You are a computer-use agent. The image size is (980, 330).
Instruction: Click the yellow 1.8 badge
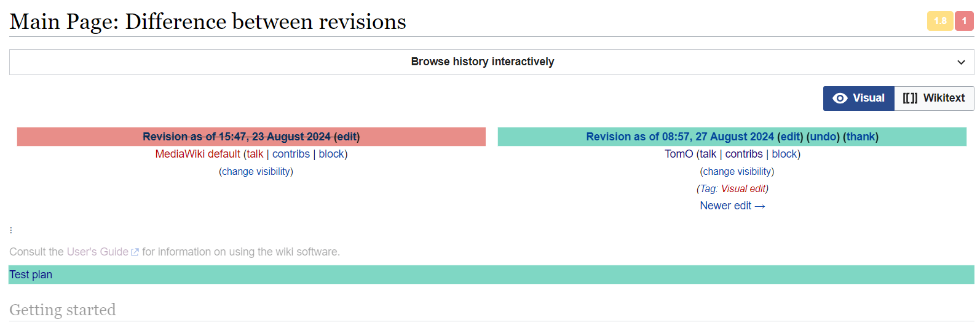point(939,21)
